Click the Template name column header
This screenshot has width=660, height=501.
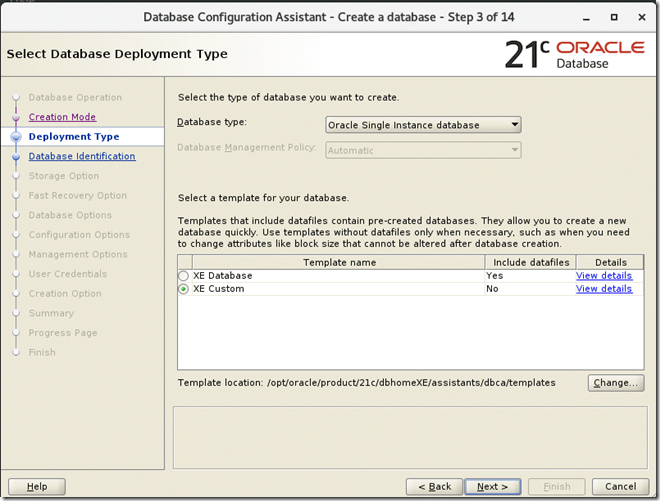(x=341, y=262)
